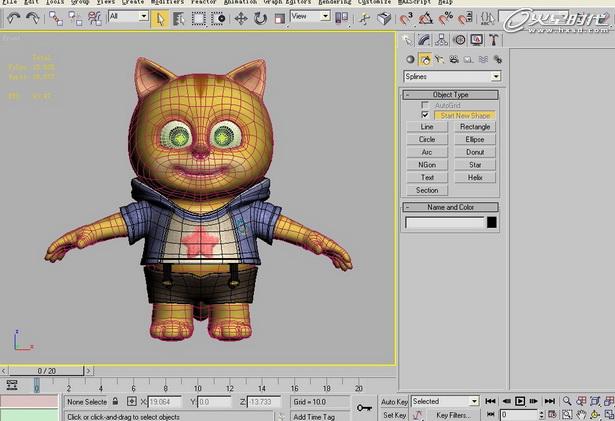Select the Geometry sphere category icon
The image size is (615, 421).
[410, 59]
